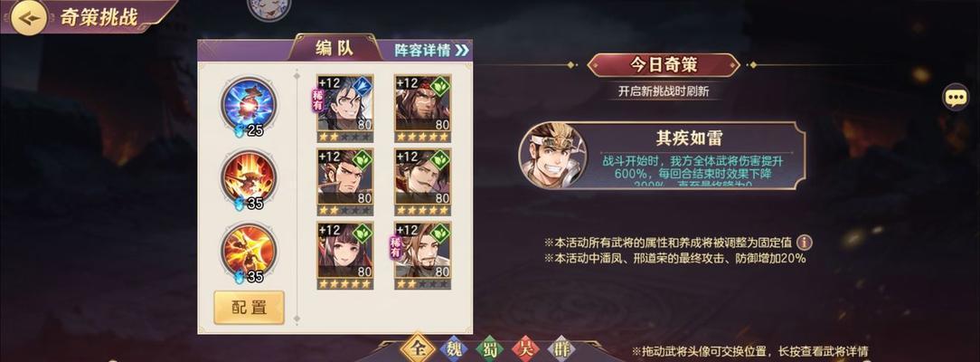980x362 pixels.
Task: Filter heroes by 魏 faction
Action: [454, 350]
